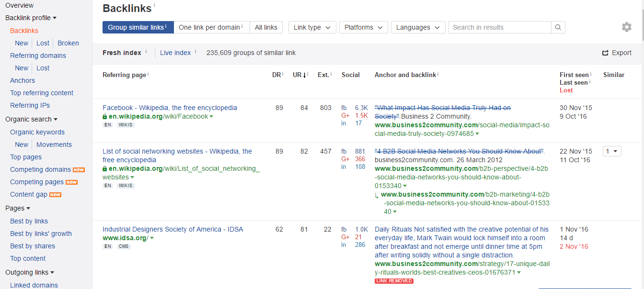Click the NEW badge next to Content gap
Screen dimensions: 644x289
55,195
